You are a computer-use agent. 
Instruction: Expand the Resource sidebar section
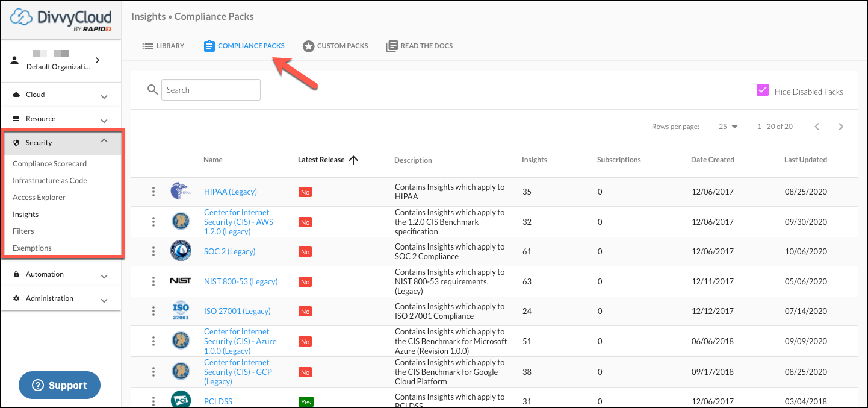[104, 120]
